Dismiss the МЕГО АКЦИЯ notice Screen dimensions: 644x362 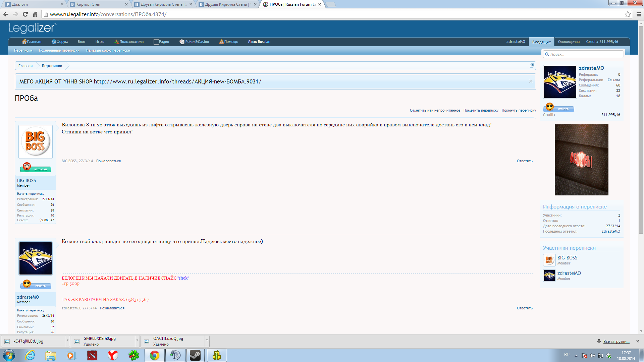(531, 81)
